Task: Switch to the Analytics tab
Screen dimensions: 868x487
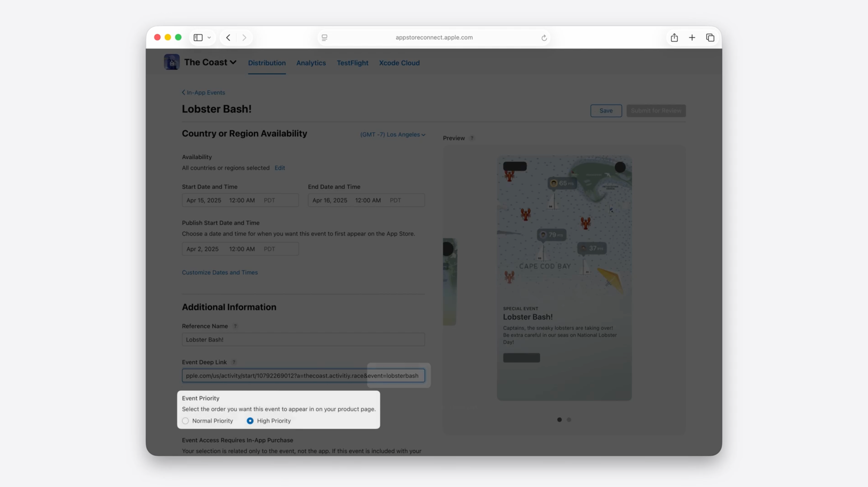Action: point(311,63)
